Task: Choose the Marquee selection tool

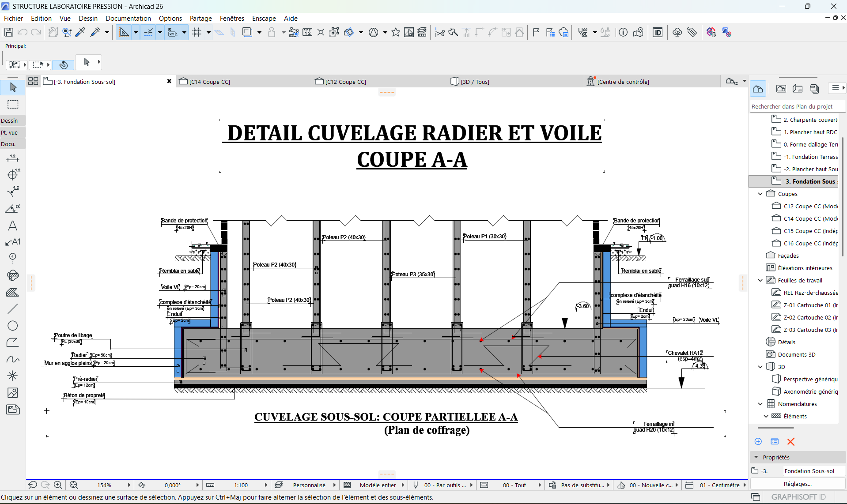Action: pos(13,105)
